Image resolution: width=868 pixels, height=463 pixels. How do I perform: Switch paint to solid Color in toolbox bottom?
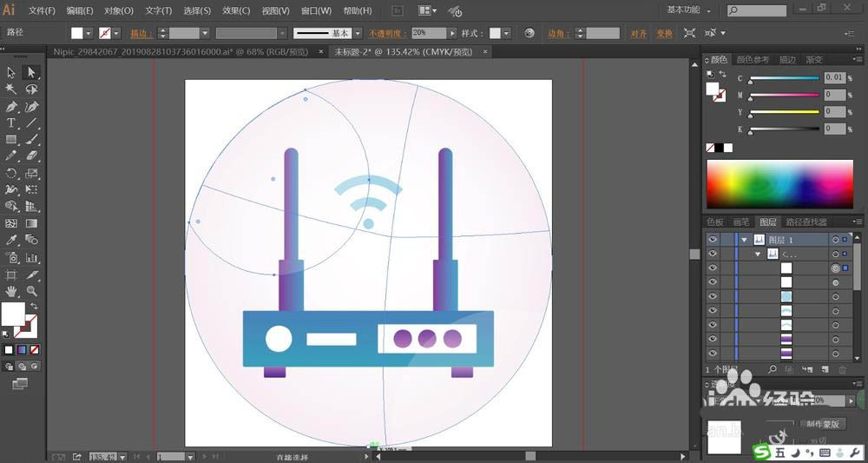pyautogui.click(x=9, y=350)
